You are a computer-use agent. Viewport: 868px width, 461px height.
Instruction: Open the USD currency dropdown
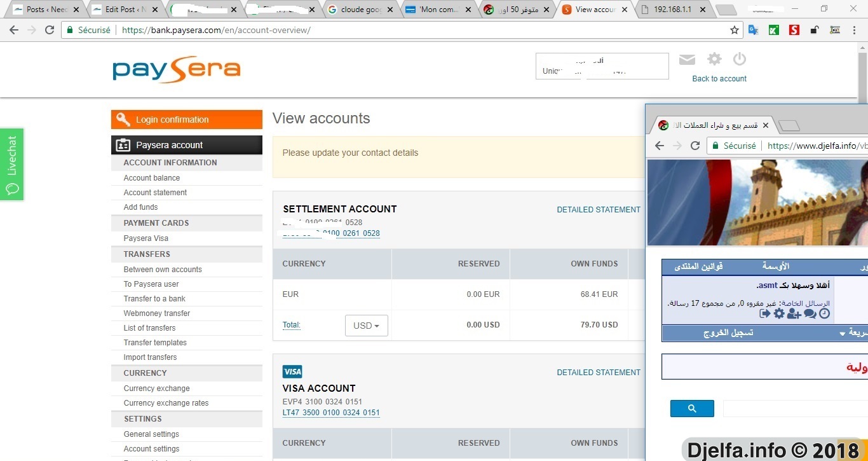pyautogui.click(x=367, y=325)
